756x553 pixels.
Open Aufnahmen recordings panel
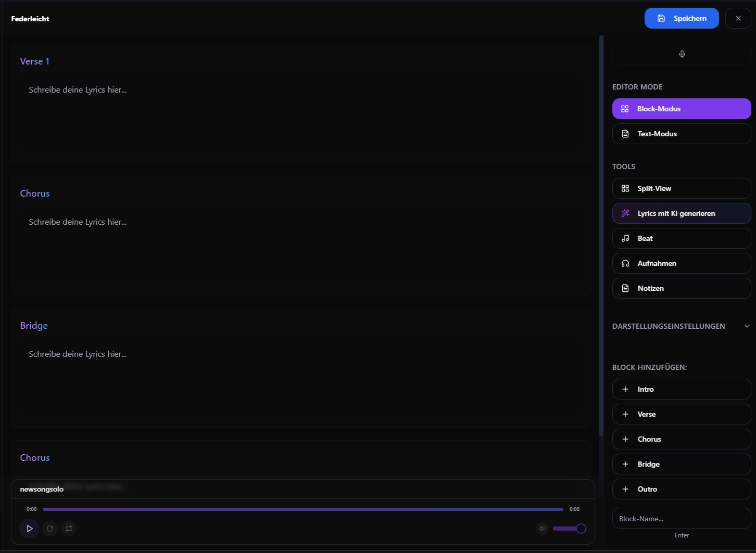pos(681,263)
